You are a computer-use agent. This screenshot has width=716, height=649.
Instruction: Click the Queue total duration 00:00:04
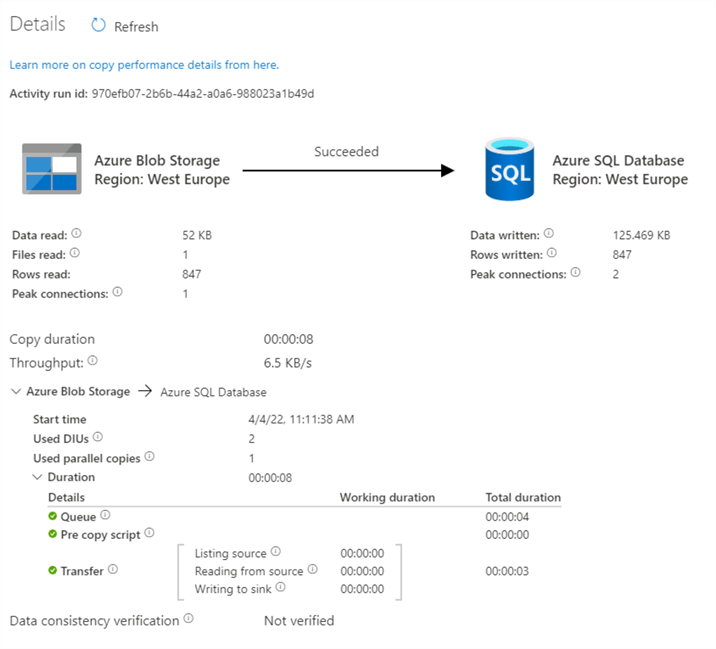point(507,517)
